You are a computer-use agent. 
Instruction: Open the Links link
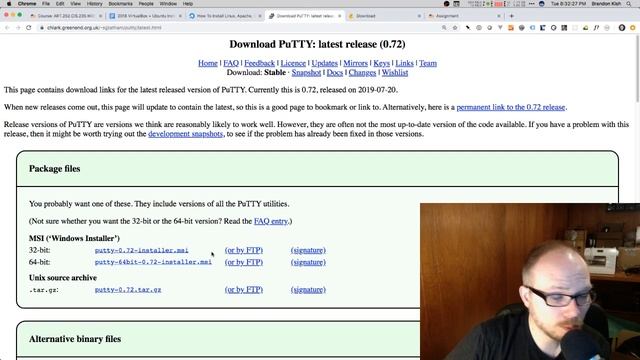(x=404, y=63)
